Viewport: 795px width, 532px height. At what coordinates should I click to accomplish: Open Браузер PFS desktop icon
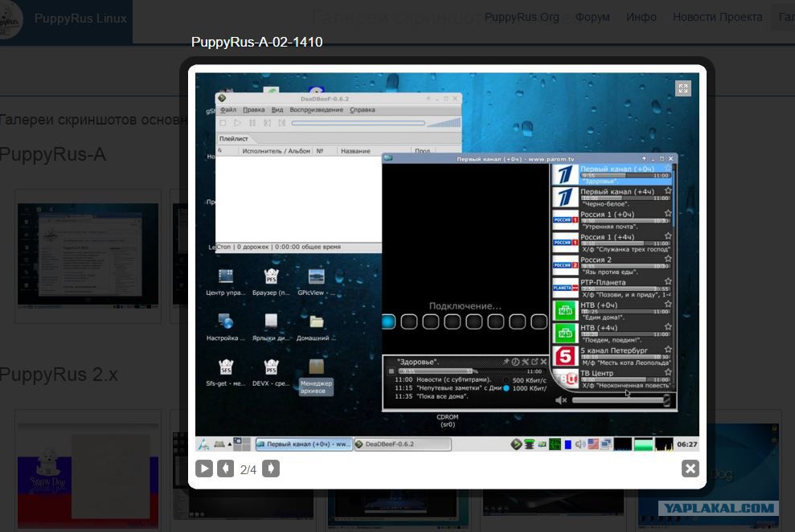coord(271,283)
